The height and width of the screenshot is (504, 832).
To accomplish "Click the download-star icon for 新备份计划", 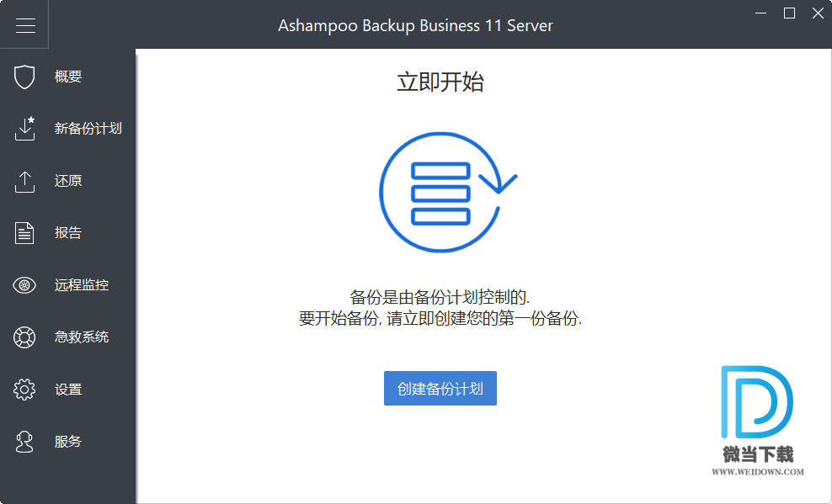I will coord(25,128).
